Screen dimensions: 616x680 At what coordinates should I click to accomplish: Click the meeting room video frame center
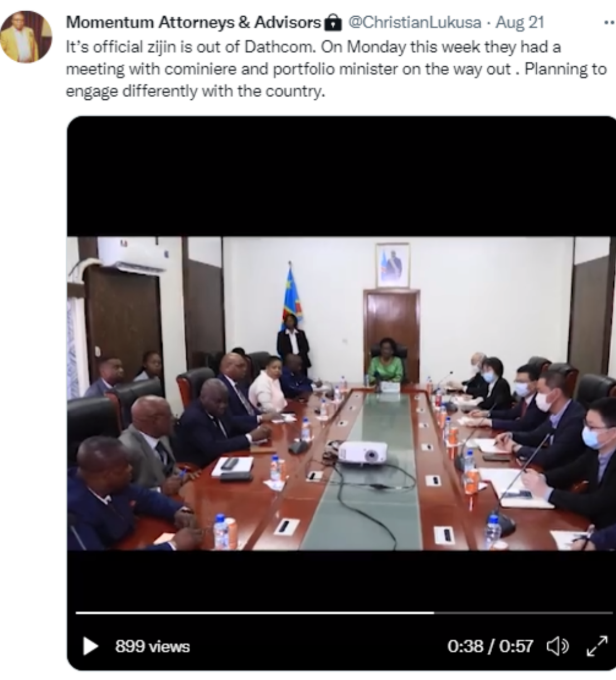coord(341,393)
